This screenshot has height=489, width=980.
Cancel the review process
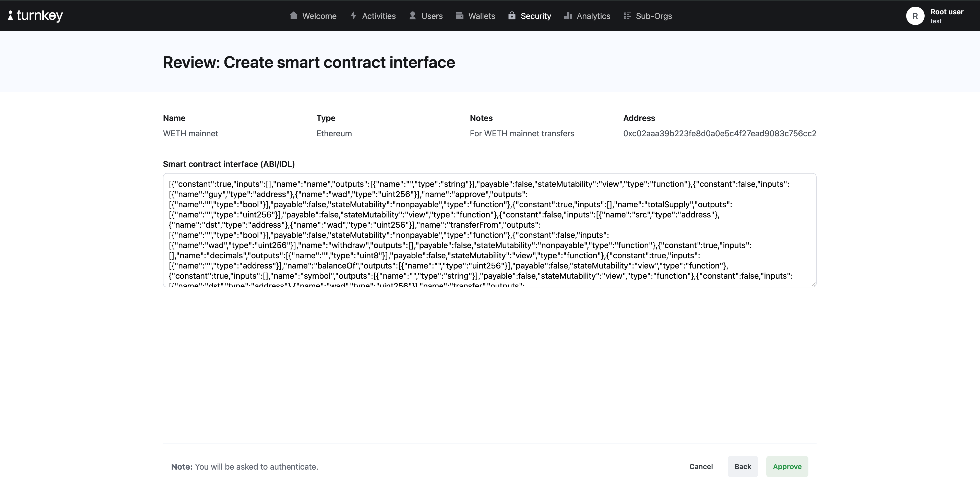click(701, 467)
